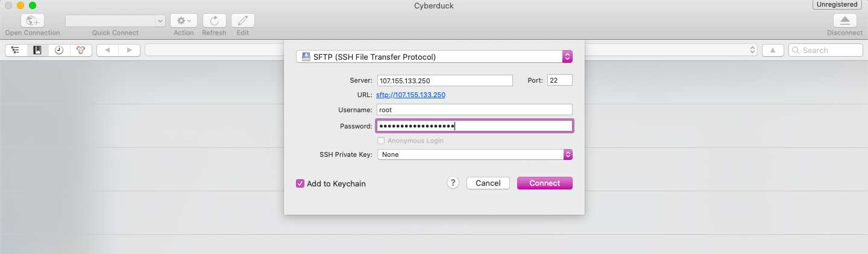
Task: Open the Quick Connect combo box
Action: coord(115,21)
